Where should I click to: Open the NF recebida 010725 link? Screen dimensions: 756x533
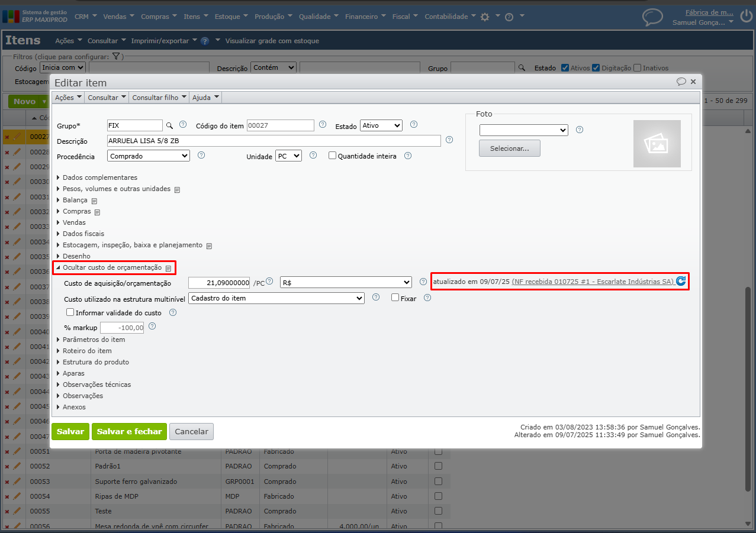(594, 282)
